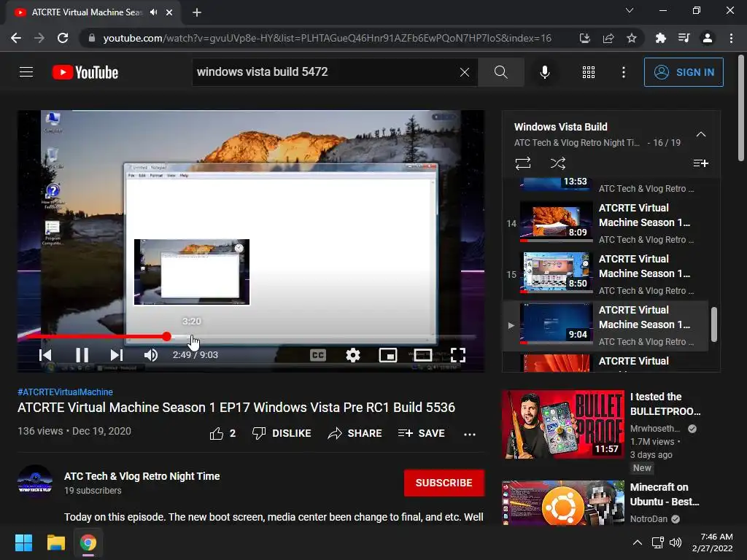Clear the search box text

[x=465, y=72]
